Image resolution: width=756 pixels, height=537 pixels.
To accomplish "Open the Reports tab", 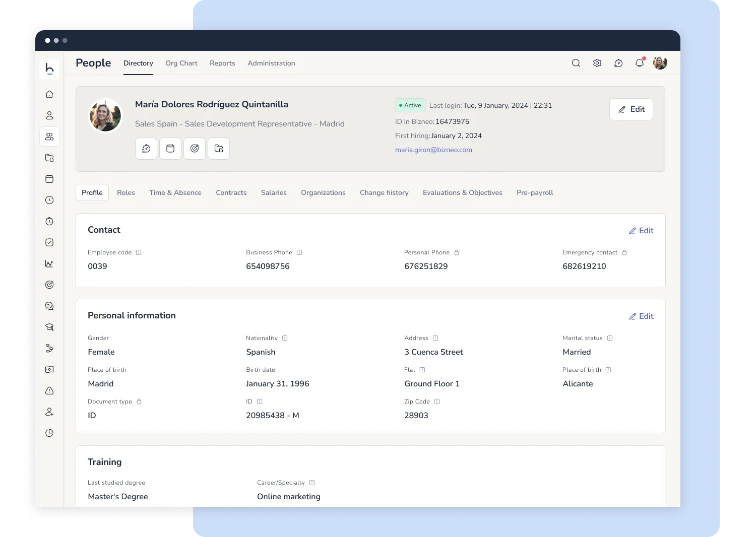I will coord(222,63).
